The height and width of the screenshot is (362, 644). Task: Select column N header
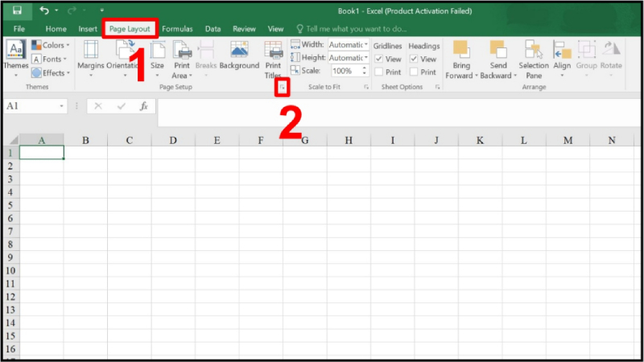click(612, 140)
